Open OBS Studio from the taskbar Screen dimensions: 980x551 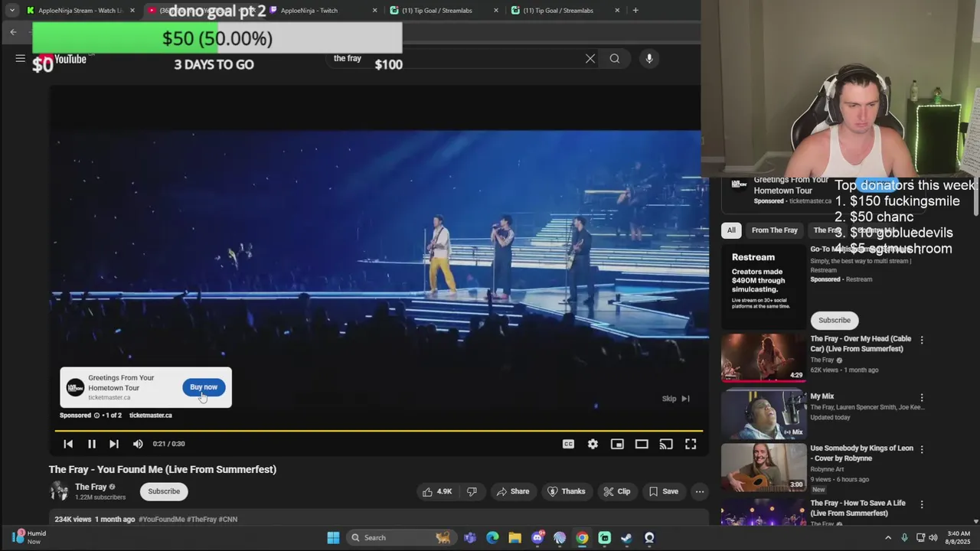point(649,537)
